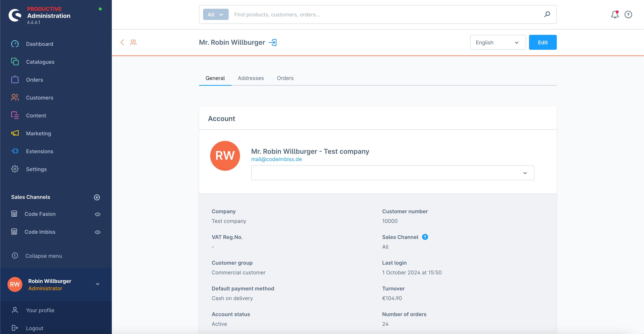Click the Marketing megaphone icon
Viewport: 644px width, 334px height.
click(15, 133)
